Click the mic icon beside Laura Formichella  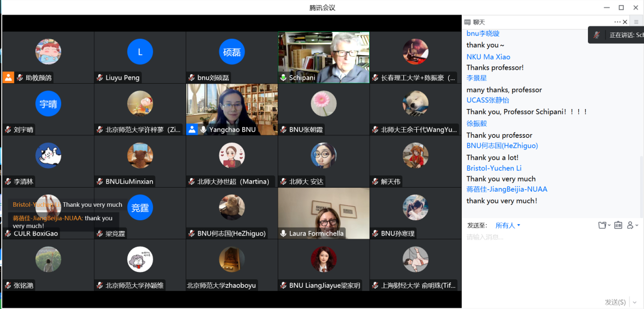pos(284,233)
